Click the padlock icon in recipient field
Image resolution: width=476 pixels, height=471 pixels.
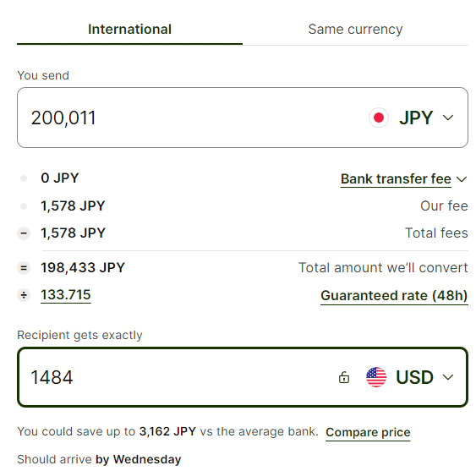[x=344, y=377]
